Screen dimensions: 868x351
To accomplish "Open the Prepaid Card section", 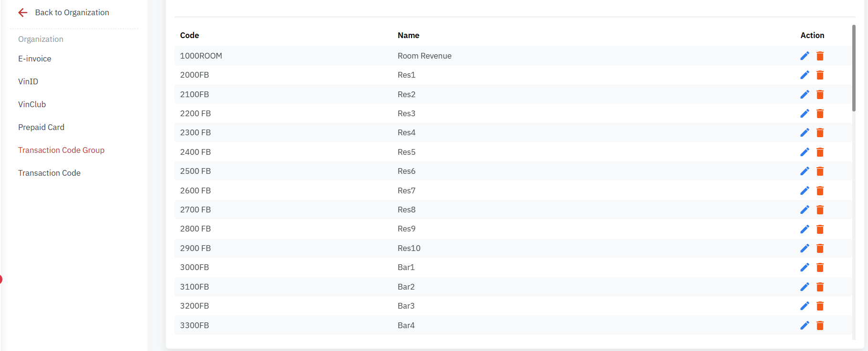I will pos(41,127).
